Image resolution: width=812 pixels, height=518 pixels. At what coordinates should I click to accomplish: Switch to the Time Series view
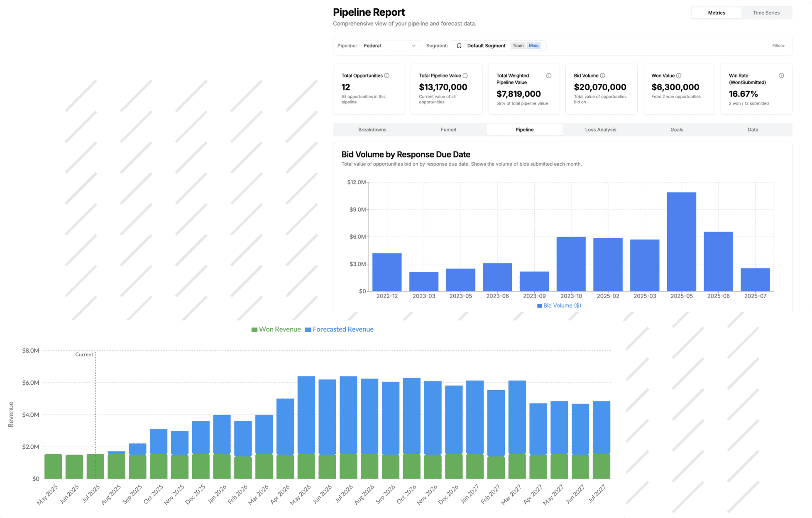(x=766, y=12)
